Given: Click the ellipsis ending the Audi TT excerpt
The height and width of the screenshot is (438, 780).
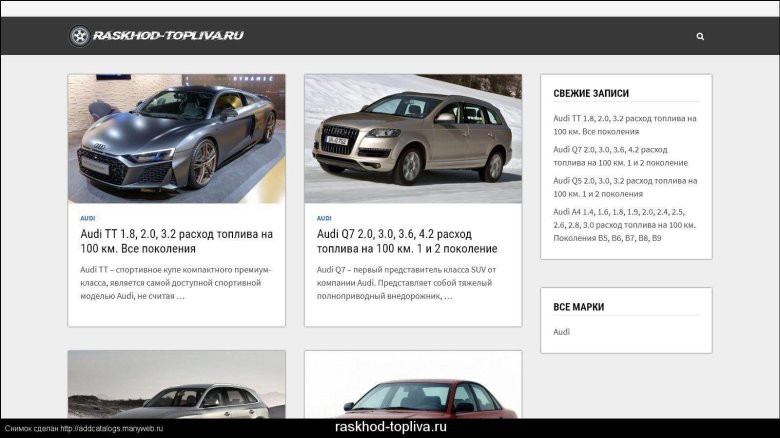Looking at the screenshot, I should [180, 296].
